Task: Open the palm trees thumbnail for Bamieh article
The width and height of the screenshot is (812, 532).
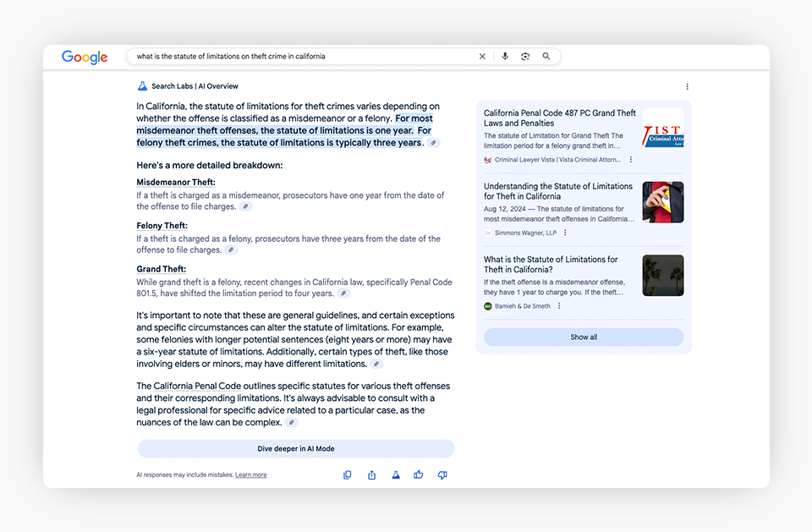Action: (663, 275)
